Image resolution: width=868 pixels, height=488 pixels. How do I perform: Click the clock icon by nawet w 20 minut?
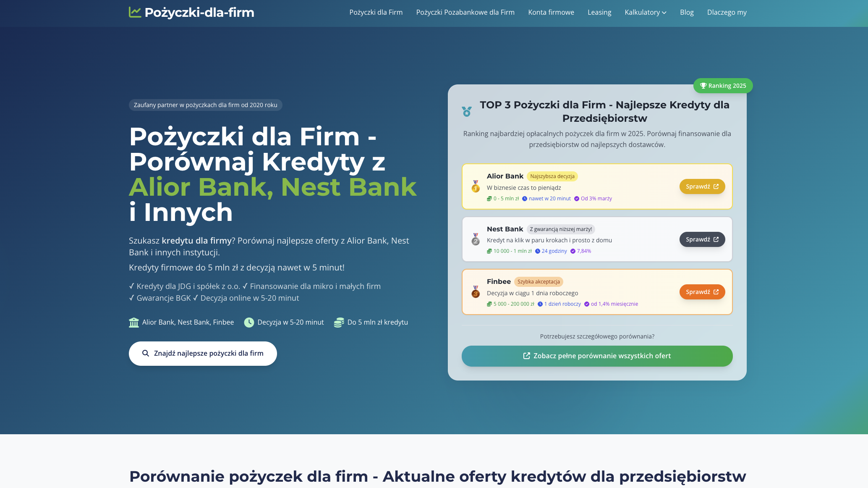(525, 199)
